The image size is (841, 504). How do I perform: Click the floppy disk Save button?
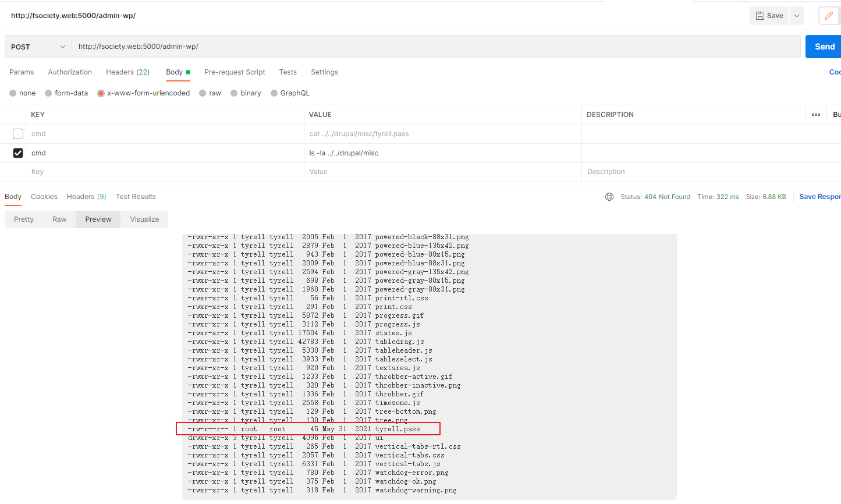point(769,16)
